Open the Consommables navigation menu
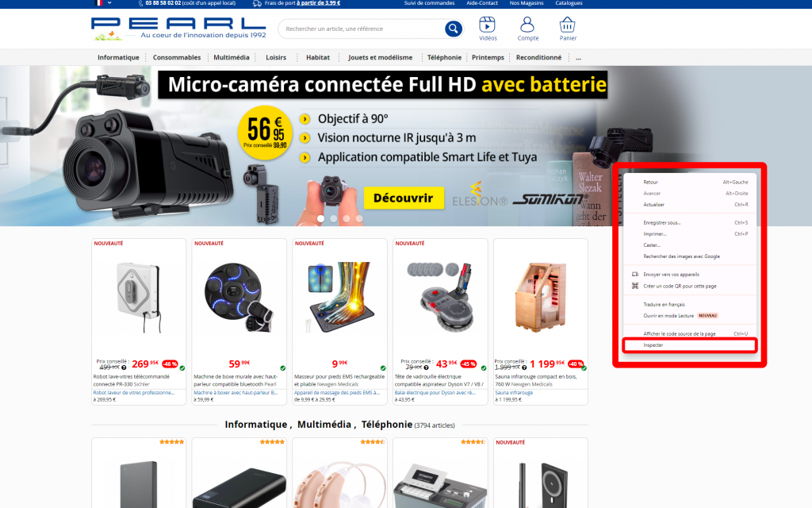The image size is (812, 508). coord(177,57)
